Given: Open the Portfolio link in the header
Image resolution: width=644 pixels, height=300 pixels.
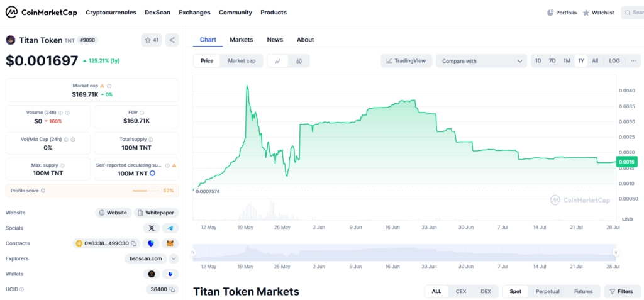Looking at the screenshot, I should pyautogui.click(x=562, y=13).
